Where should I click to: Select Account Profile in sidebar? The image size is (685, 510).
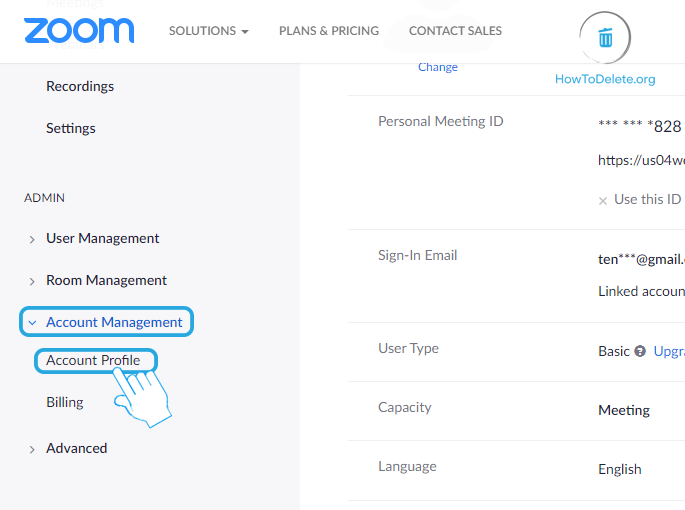(93, 361)
